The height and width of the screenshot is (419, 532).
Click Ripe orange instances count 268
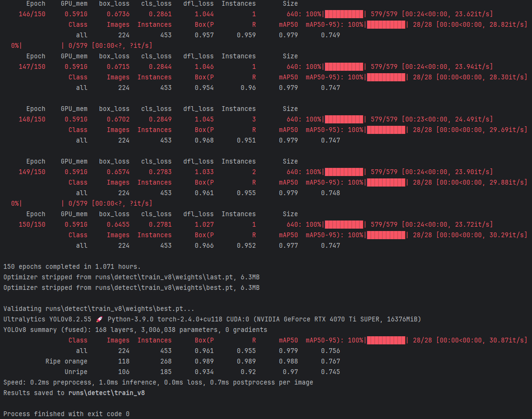[x=166, y=361]
